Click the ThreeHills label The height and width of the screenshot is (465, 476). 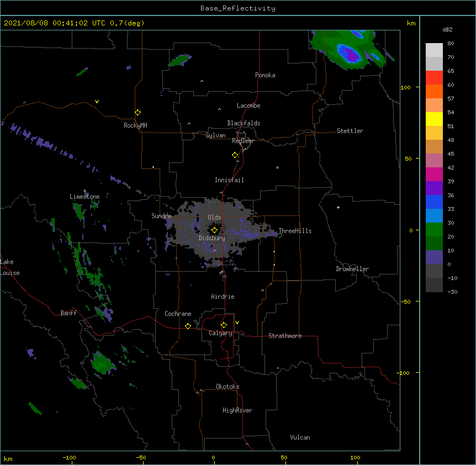(x=295, y=231)
